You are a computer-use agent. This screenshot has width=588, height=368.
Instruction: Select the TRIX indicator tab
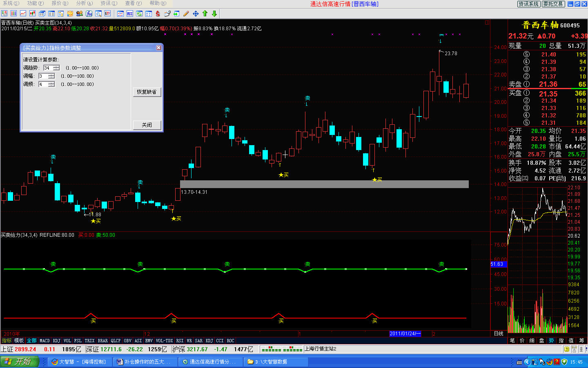89,341
